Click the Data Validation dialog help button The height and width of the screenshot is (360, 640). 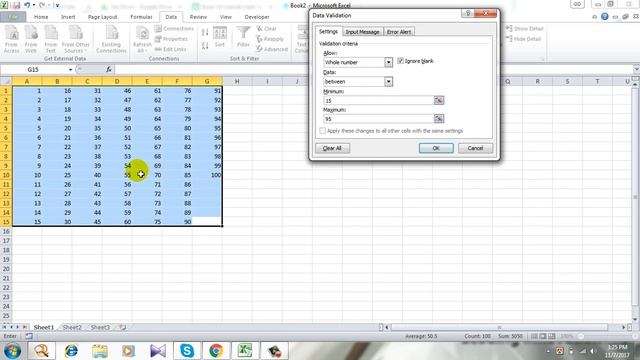tap(468, 13)
